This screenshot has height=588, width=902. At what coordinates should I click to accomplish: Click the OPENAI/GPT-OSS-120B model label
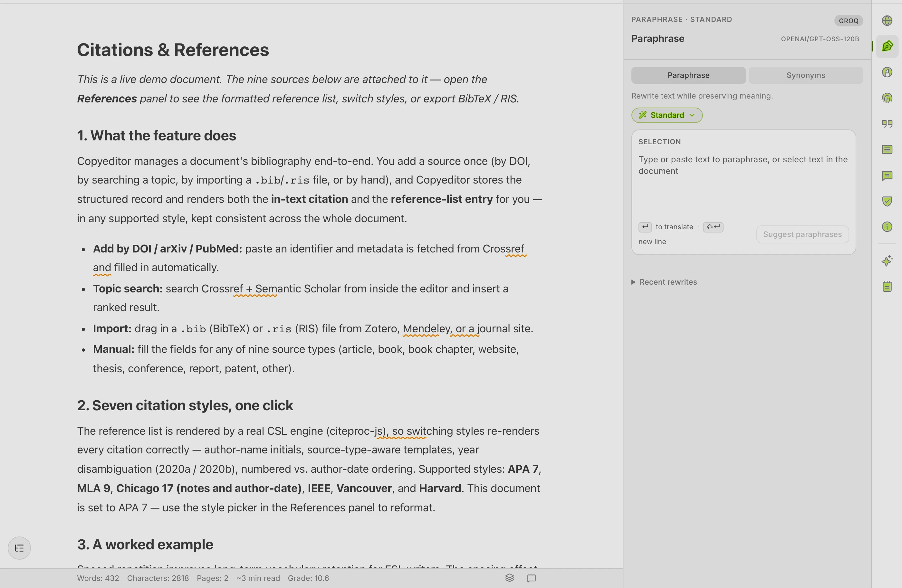820,39
